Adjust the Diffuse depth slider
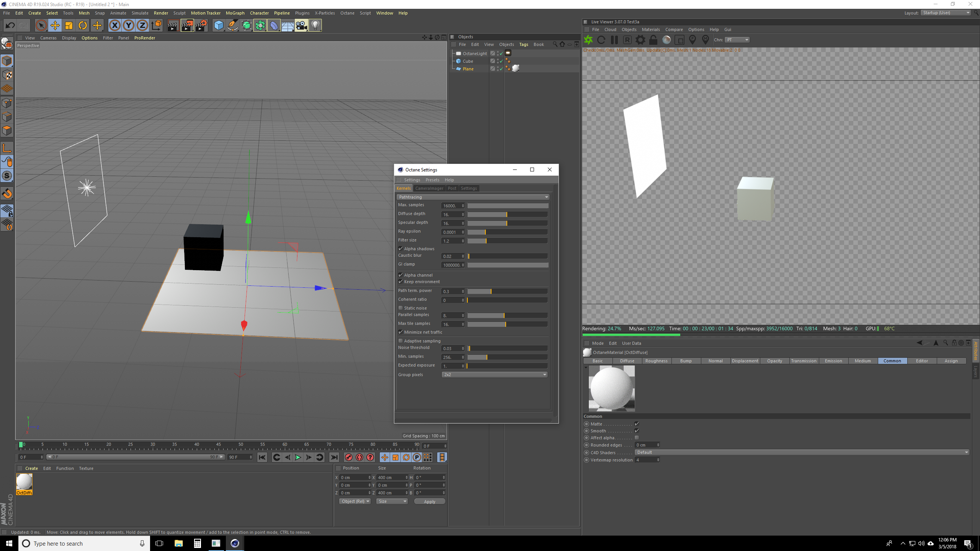The image size is (980, 551). click(507, 215)
